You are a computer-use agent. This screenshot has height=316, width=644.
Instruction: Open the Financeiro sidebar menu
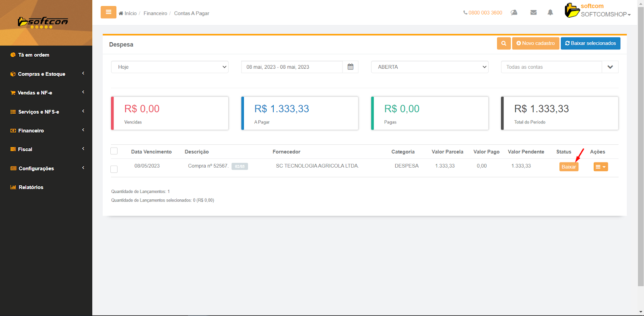[x=31, y=131]
